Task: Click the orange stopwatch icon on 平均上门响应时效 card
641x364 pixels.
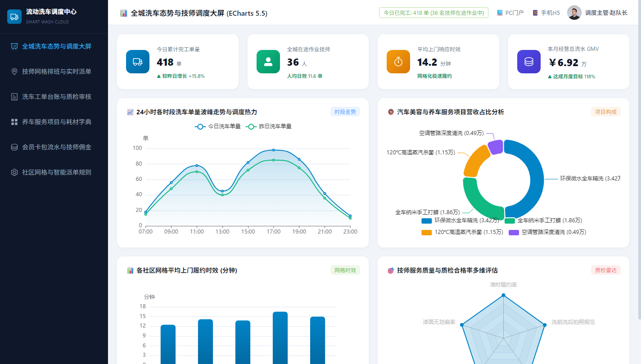Action: 398,62
